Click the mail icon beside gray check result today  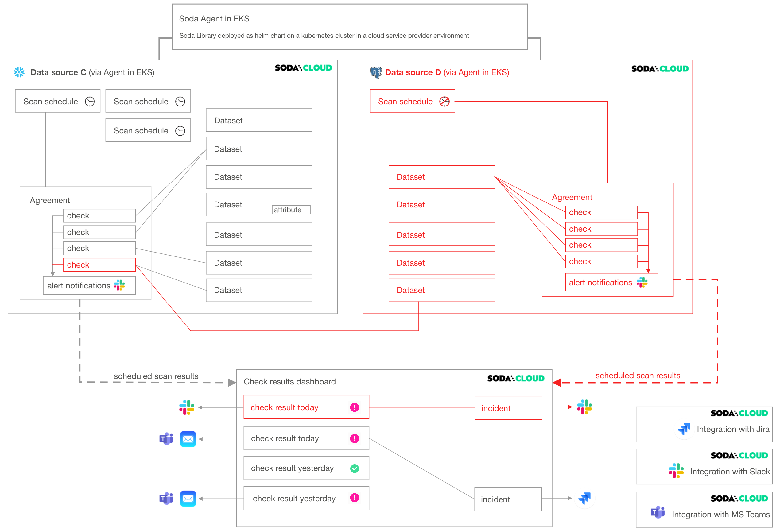[188, 439]
